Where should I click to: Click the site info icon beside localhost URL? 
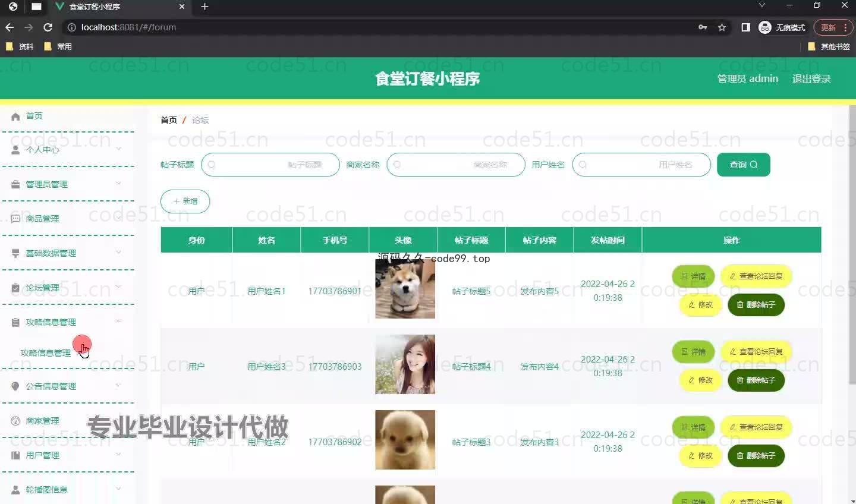pos(71,27)
